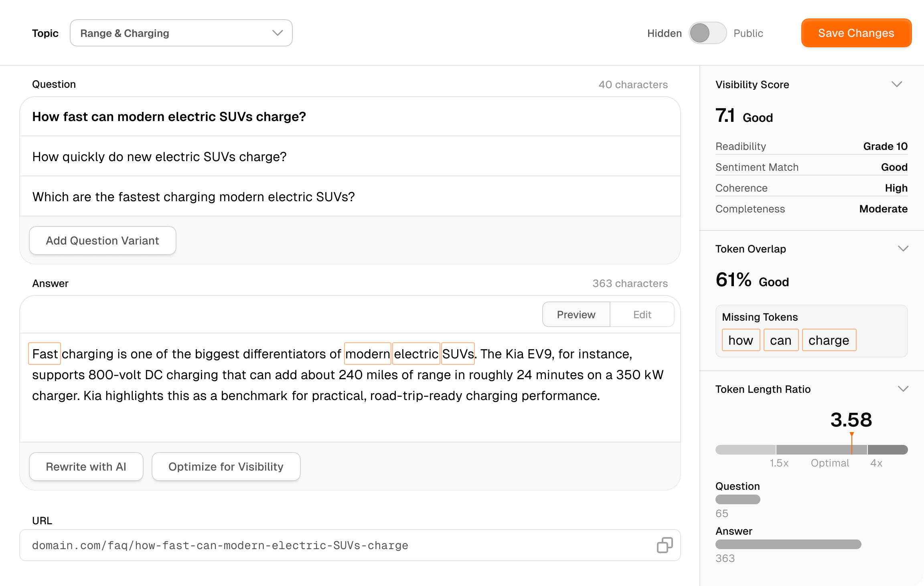Image resolution: width=924 pixels, height=586 pixels.
Task: Select the missing token chip 'charge'
Action: [829, 339]
